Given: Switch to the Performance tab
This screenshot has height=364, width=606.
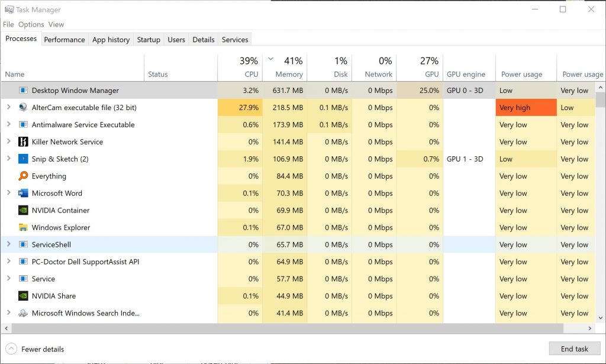Looking at the screenshot, I should tap(64, 40).
